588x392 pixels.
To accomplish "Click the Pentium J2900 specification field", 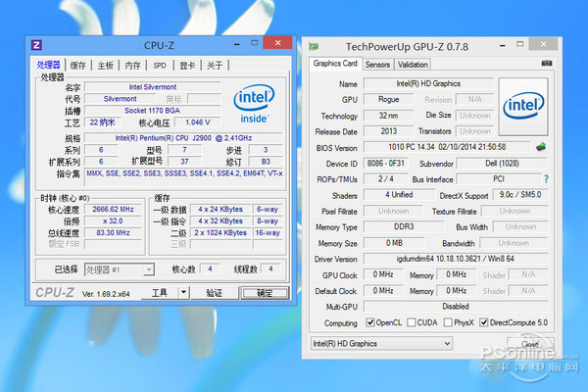I will pos(183,138).
